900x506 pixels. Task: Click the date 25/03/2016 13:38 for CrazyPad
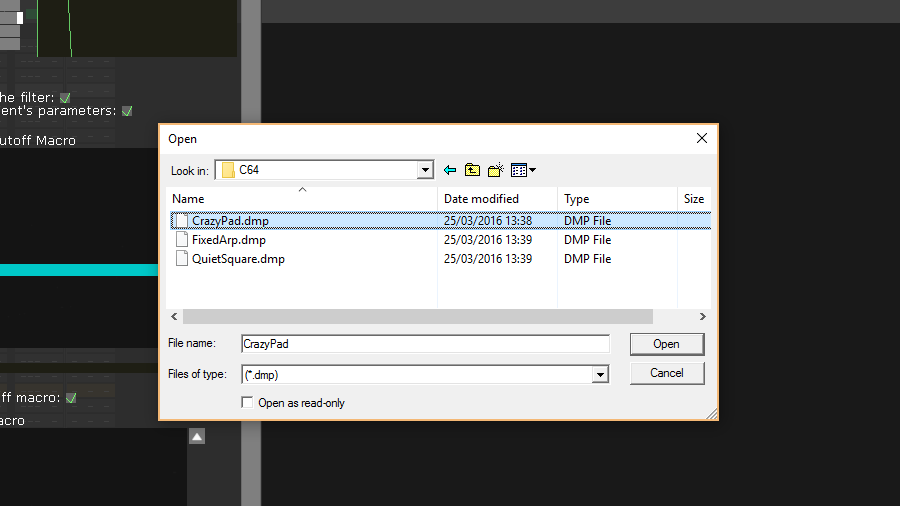488,221
